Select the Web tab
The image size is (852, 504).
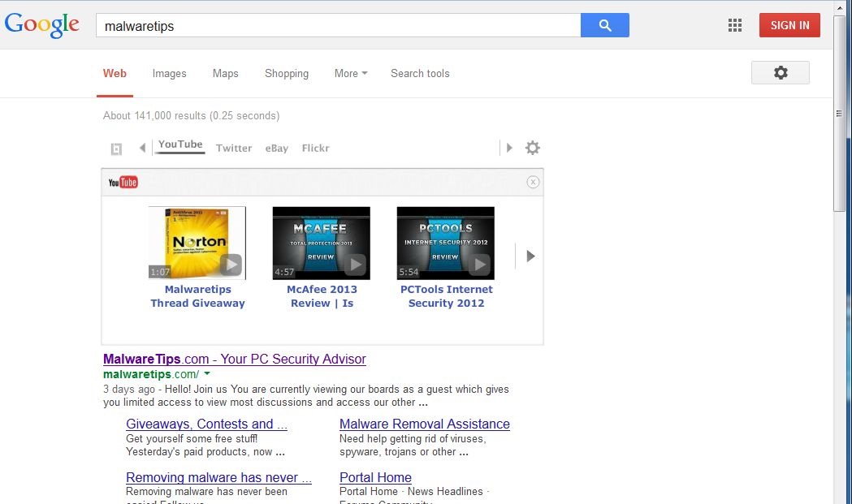[x=115, y=73]
